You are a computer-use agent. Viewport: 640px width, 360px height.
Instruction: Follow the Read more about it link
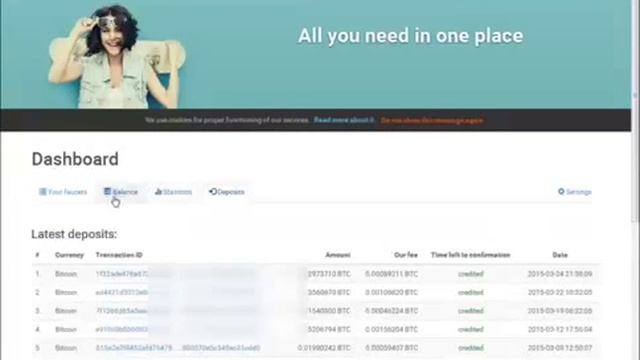point(344,120)
